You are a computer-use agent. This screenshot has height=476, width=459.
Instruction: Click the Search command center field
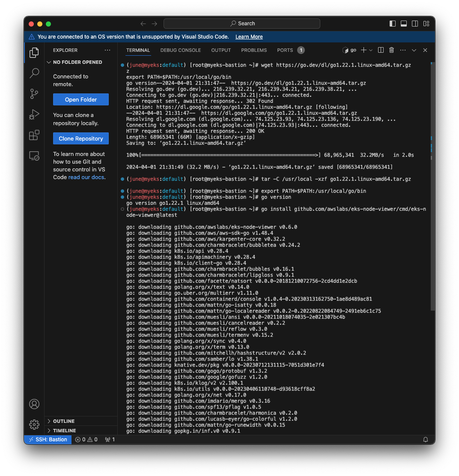tap(242, 24)
